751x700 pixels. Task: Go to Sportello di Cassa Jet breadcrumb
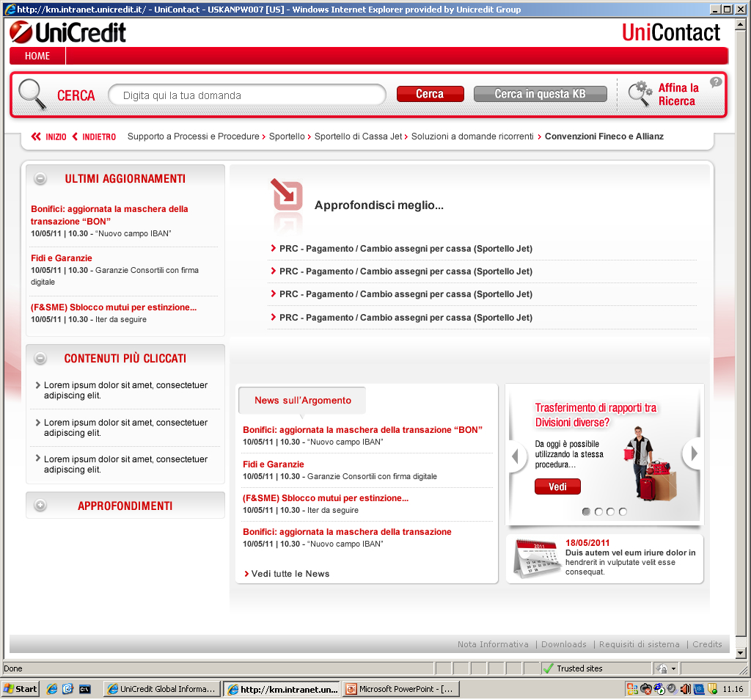tap(358, 136)
